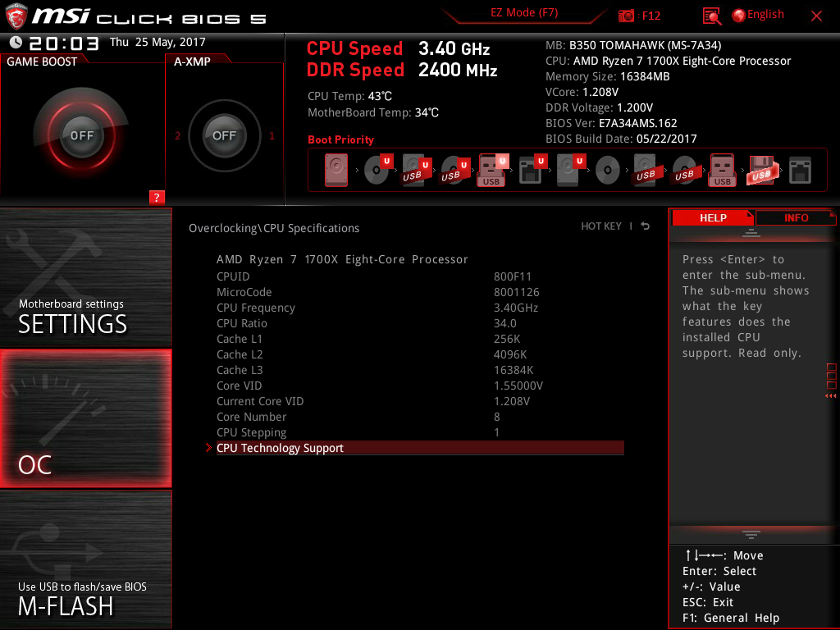Click the F12 screenshot camera icon
Image resolution: width=840 pixels, height=630 pixels.
pyautogui.click(x=626, y=16)
